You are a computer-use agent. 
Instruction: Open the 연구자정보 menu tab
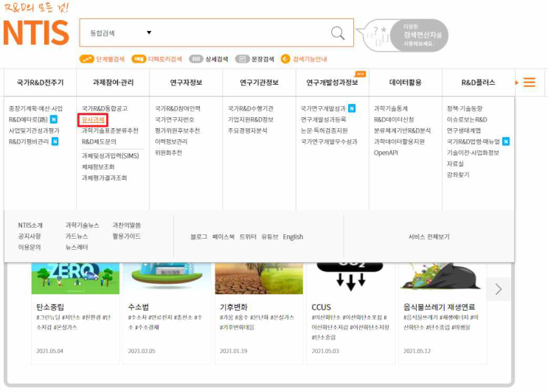(186, 83)
